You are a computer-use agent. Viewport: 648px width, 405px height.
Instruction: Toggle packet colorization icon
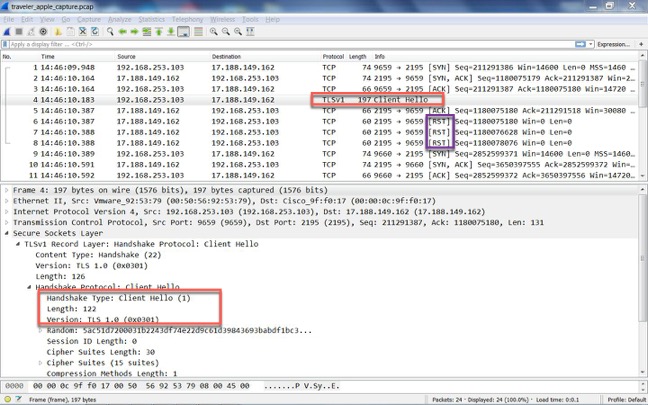[198, 32]
